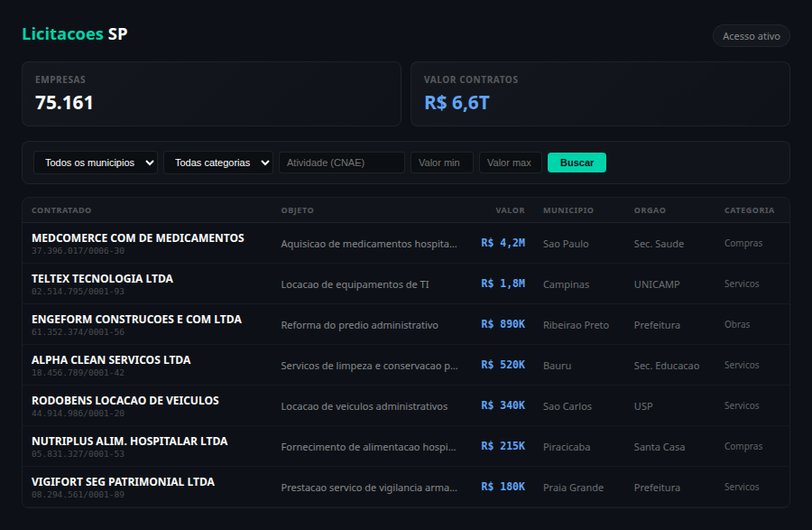The image size is (812, 530).
Task: Focus the Atividade (CNAE) input field
Action: 341,163
